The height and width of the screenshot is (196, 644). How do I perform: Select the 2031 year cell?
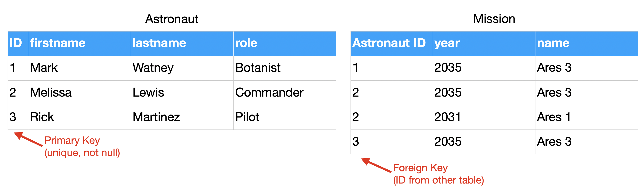448,117
